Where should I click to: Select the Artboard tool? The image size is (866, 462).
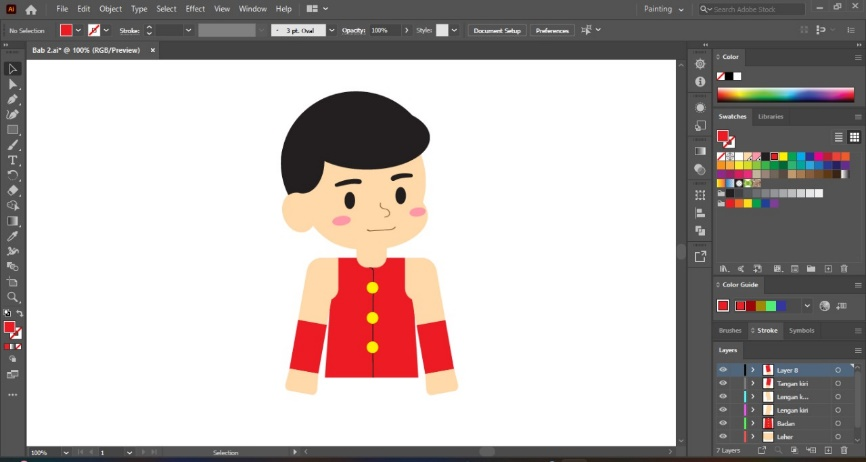pos(12,282)
